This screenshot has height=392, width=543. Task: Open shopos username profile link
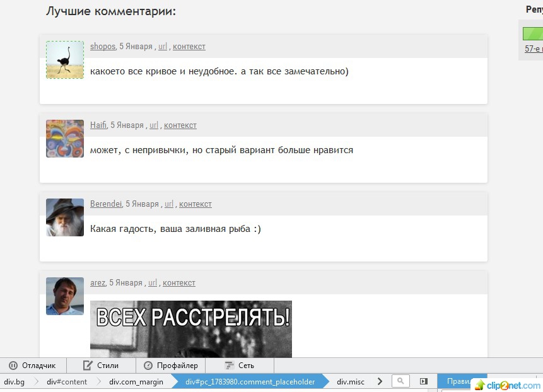click(103, 47)
